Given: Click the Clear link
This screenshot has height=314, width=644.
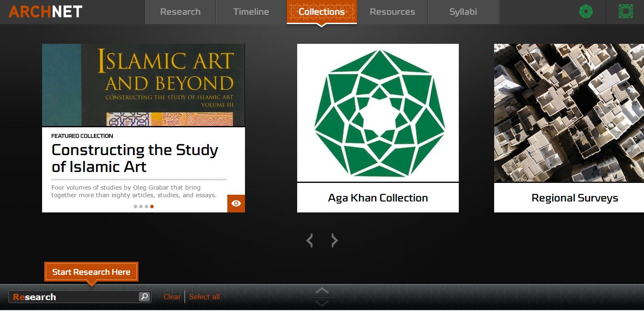Looking at the screenshot, I should (x=172, y=297).
